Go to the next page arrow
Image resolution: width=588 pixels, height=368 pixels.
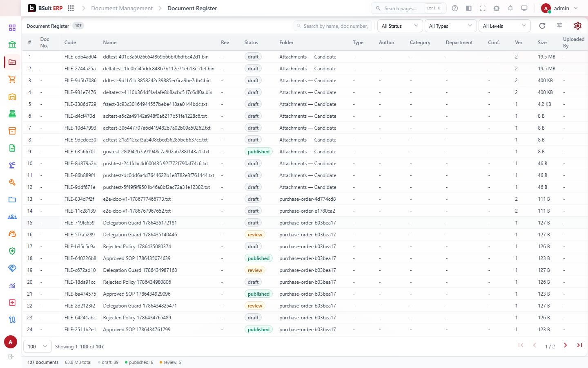point(566,346)
